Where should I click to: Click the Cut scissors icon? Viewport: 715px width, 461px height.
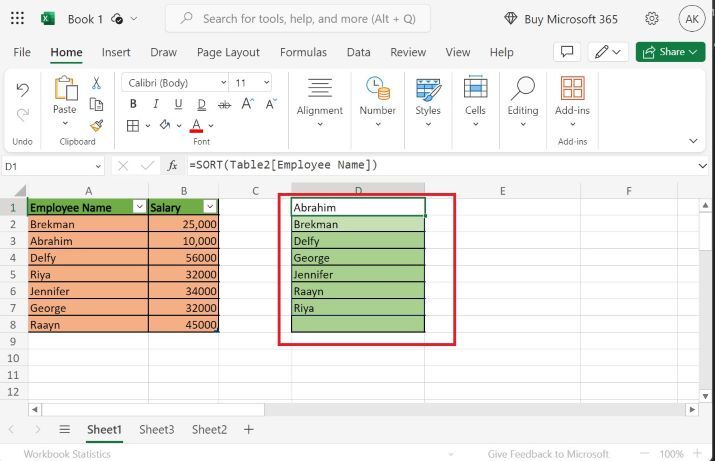point(96,83)
